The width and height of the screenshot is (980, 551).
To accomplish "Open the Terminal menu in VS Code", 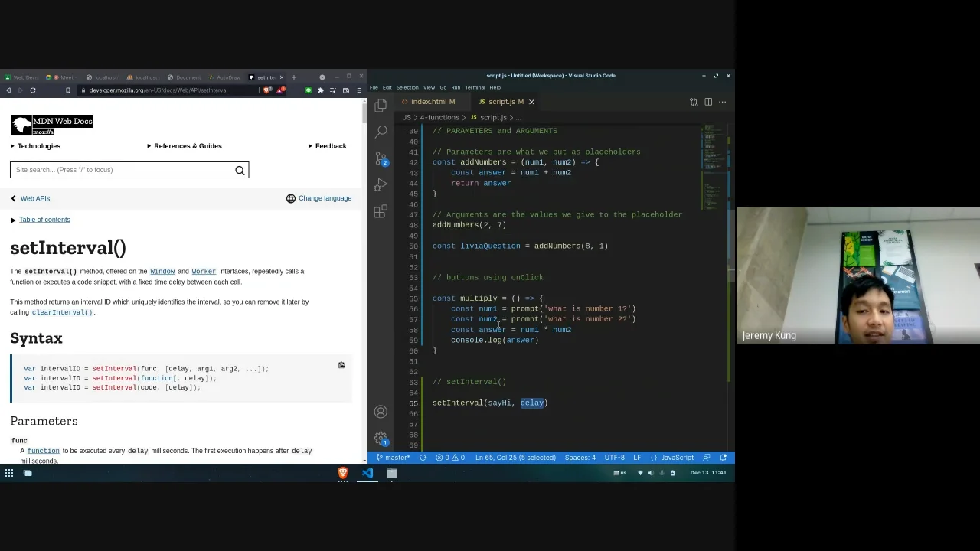I will click(x=474, y=87).
